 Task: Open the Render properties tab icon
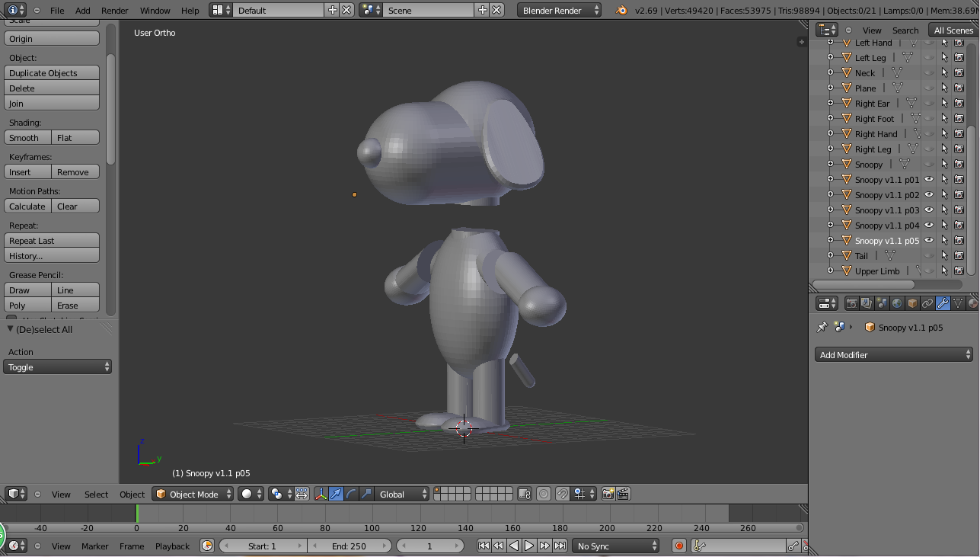click(851, 303)
